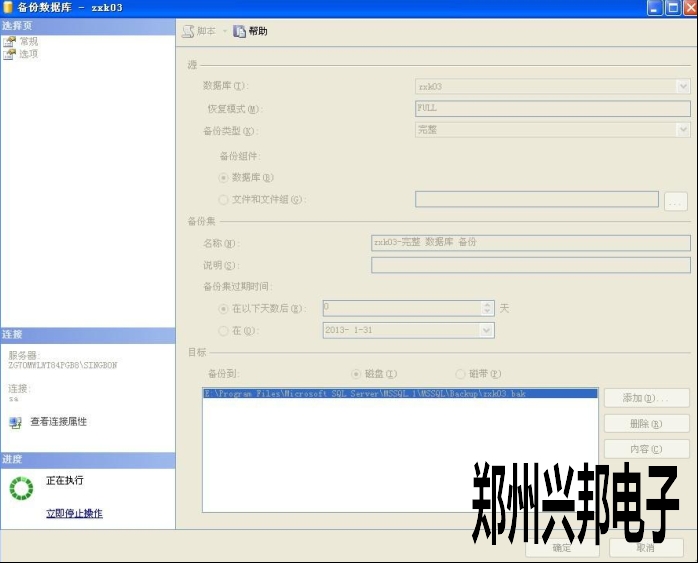Click 立即停止操作 link to stop

coord(74,514)
